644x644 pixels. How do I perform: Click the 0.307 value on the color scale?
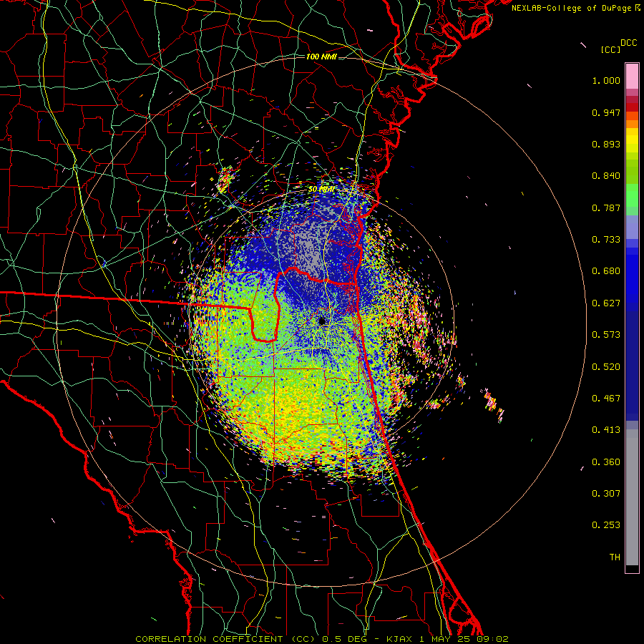pyautogui.click(x=606, y=494)
